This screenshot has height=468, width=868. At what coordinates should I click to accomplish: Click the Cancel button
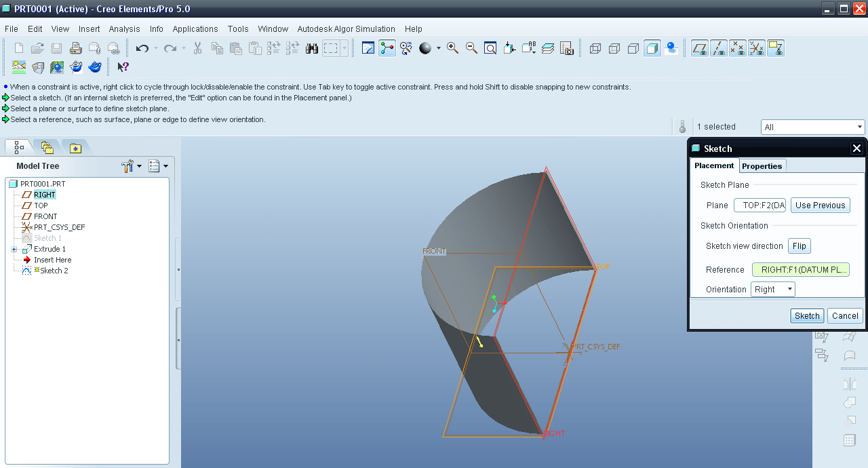[x=845, y=315]
